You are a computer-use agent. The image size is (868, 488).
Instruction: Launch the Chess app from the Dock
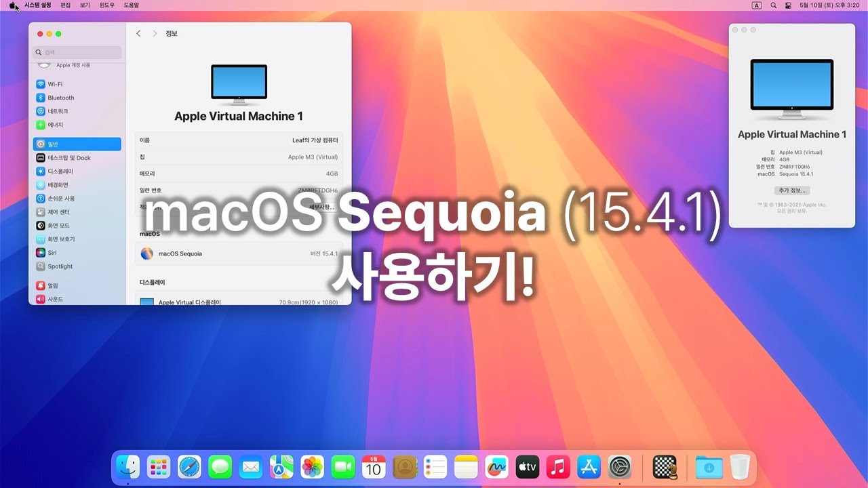665,467
